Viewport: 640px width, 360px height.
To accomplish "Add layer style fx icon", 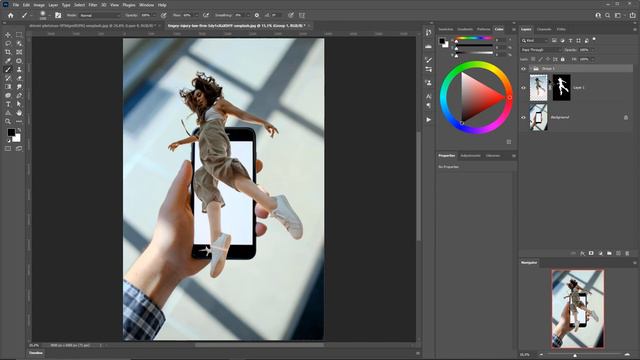I will click(x=582, y=253).
